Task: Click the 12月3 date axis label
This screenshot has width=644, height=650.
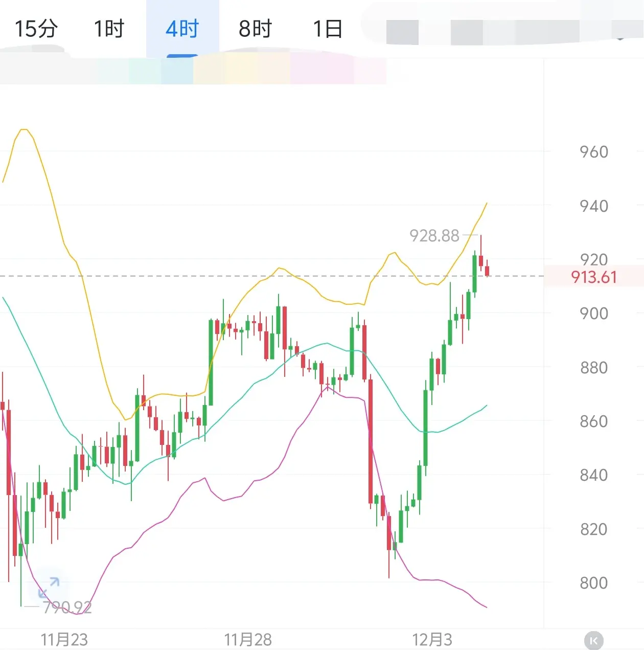Action: pos(432,640)
